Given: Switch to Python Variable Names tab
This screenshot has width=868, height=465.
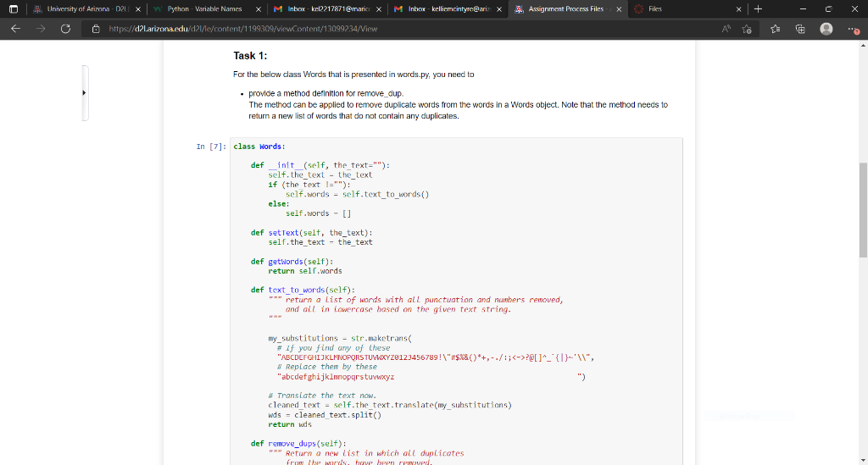Looking at the screenshot, I should tap(208, 8).
